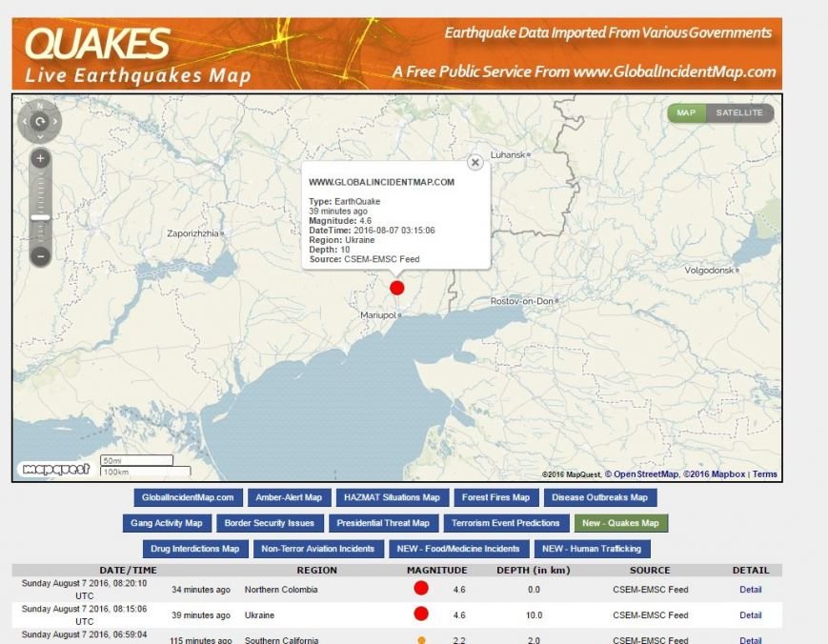The image size is (828, 644).
Task: Click the MapQuest logo
Action: click(56, 469)
